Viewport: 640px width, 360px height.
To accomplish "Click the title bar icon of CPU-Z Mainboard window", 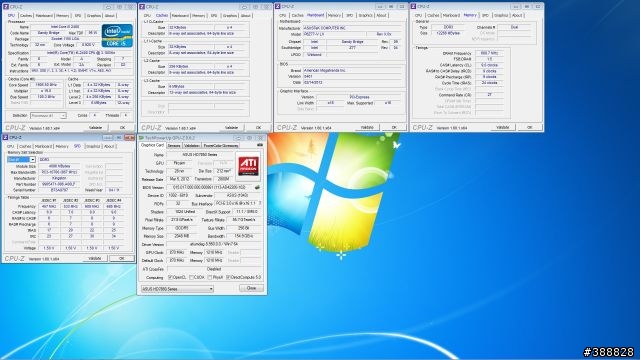I will pos(278,7).
